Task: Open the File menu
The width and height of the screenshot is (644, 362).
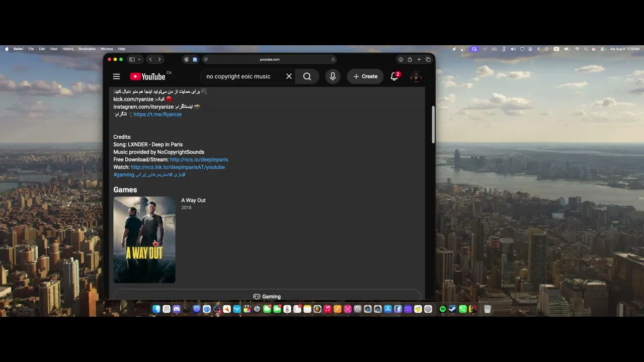Action: 31,49
